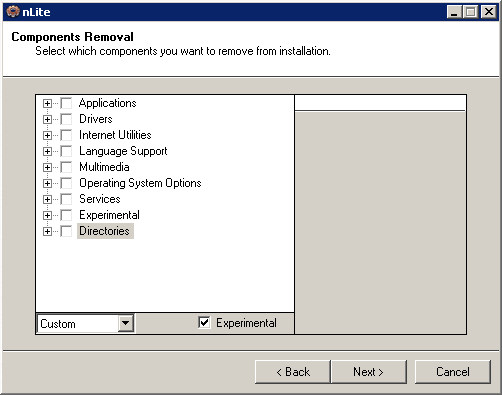
Task: Check the Applications checkbox
Action: (x=66, y=103)
